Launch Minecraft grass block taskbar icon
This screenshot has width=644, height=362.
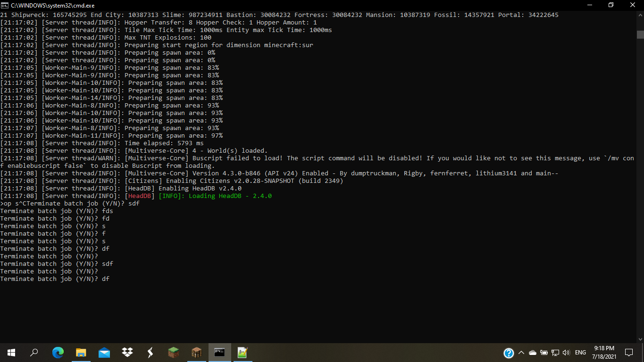point(173,352)
